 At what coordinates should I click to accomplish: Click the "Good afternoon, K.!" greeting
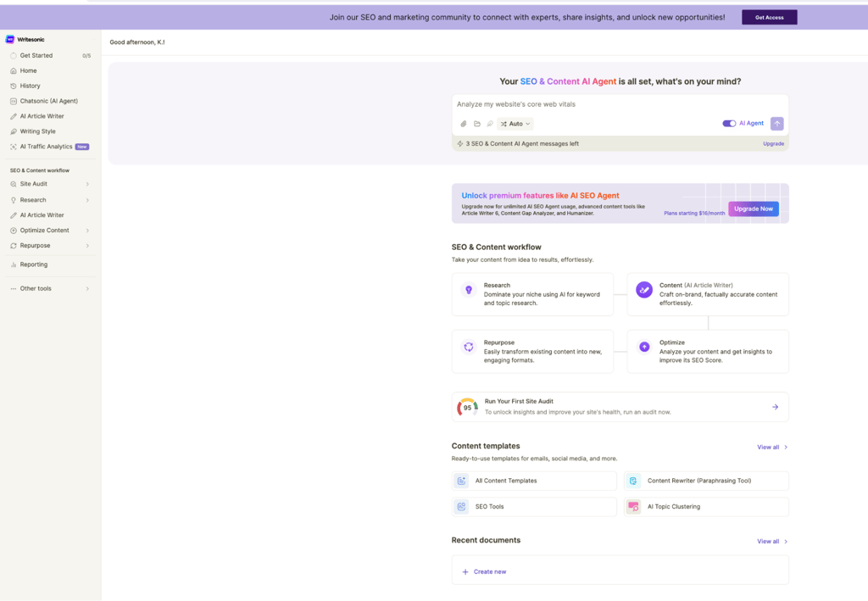137,42
